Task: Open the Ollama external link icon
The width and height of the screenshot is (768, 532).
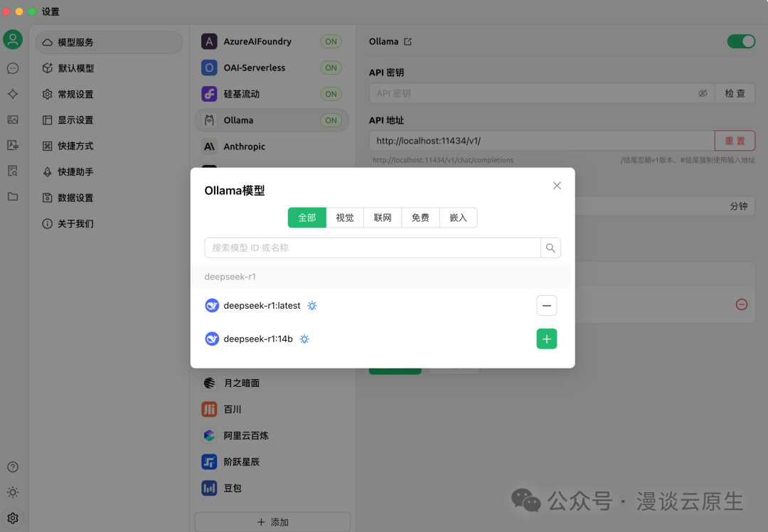Action: point(407,42)
